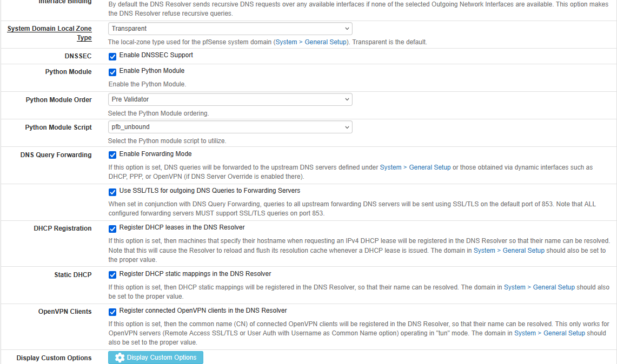The height and width of the screenshot is (364, 617).
Task: Click the Enable Python Module label text
Action: tap(152, 71)
